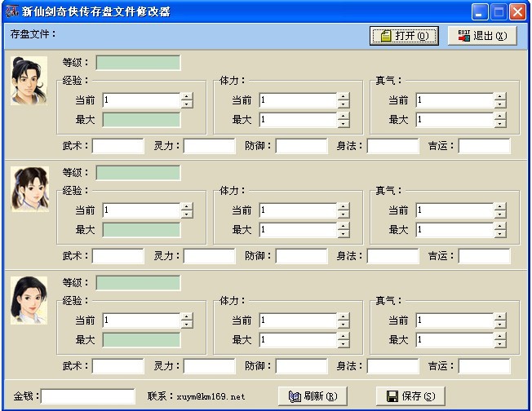Focus first character's 经验 当前 value field

click(141, 100)
